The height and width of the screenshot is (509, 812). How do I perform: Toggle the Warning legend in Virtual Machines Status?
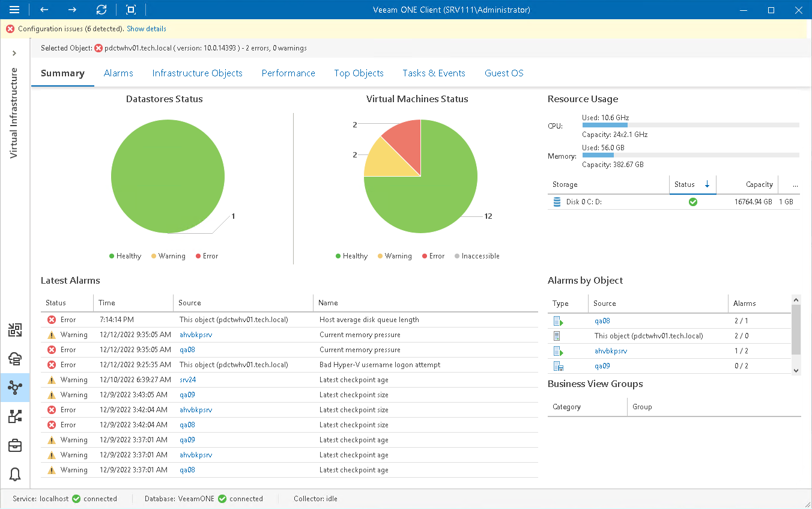tap(395, 256)
